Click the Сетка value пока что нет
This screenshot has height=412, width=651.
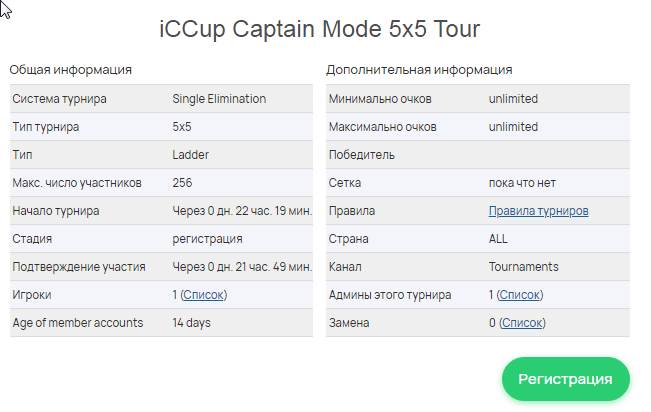click(x=522, y=183)
